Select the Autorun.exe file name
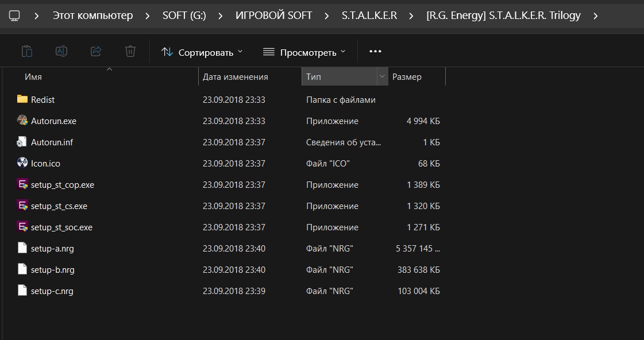 tap(53, 121)
